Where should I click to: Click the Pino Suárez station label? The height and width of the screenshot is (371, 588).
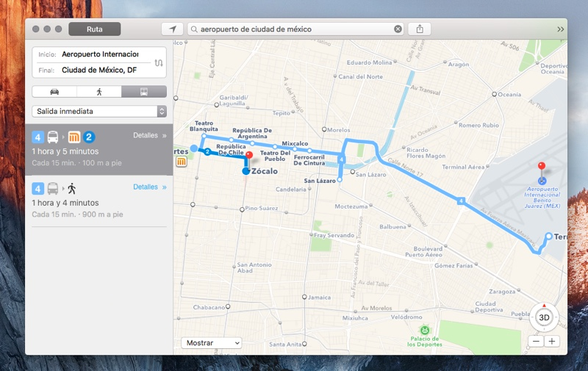pyautogui.click(x=262, y=208)
